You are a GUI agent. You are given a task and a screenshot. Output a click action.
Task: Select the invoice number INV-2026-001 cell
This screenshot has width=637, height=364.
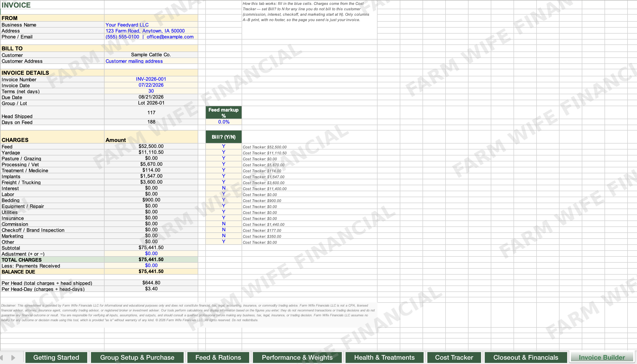pyautogui.click(x=151, y=79)
